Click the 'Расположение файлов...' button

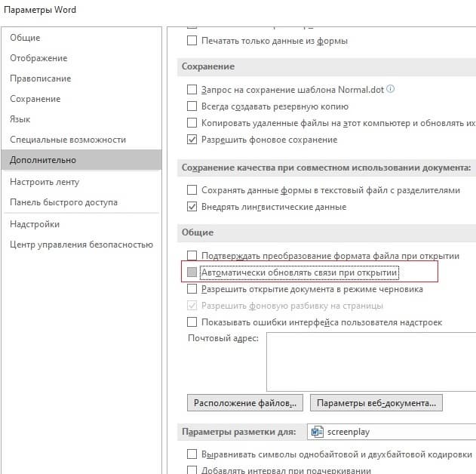[x=245, y=402]
